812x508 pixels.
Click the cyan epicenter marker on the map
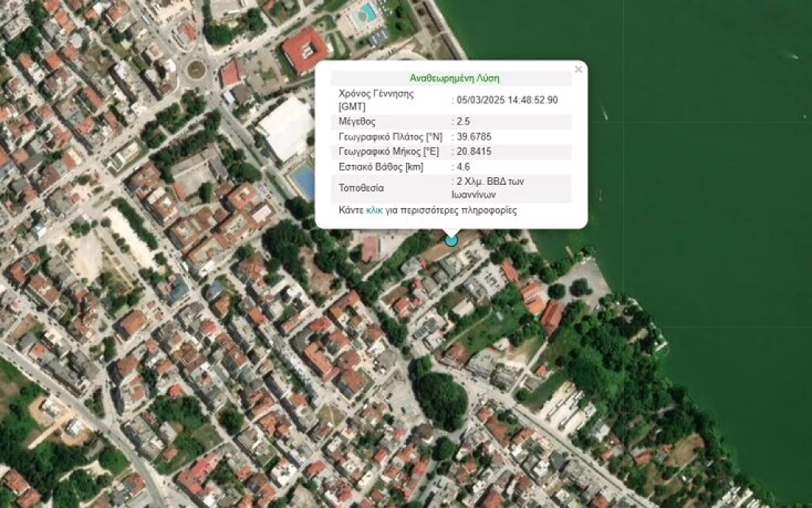point(451,240)
